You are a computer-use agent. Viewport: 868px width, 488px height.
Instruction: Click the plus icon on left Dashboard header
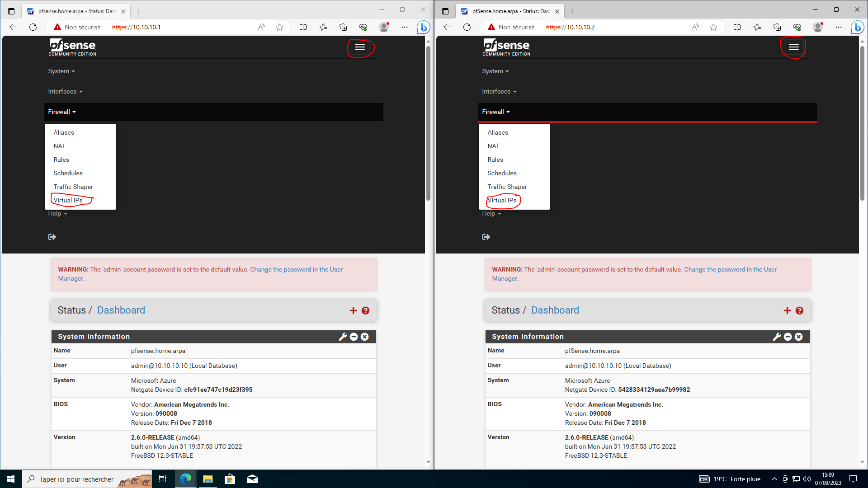[x=353, y=311]
